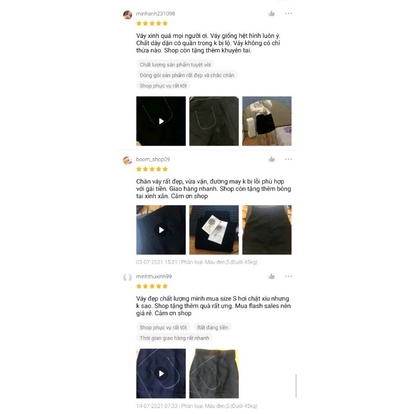The height and width of the screenshot is (414, 414).
Task: Like the minhthuxinh99 review
Action: pos(272,276)
